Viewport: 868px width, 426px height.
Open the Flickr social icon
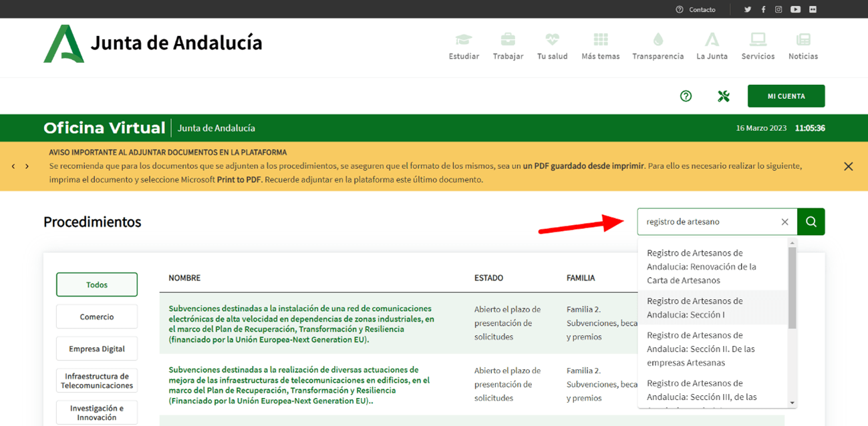pos(813,9)
